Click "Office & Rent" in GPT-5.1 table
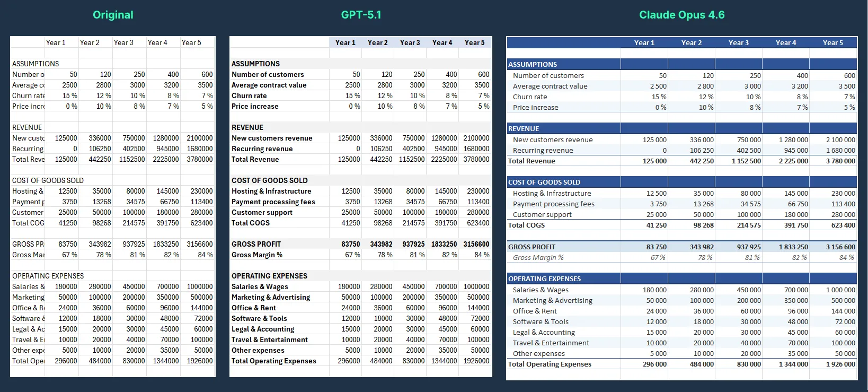 pos(253,308)
